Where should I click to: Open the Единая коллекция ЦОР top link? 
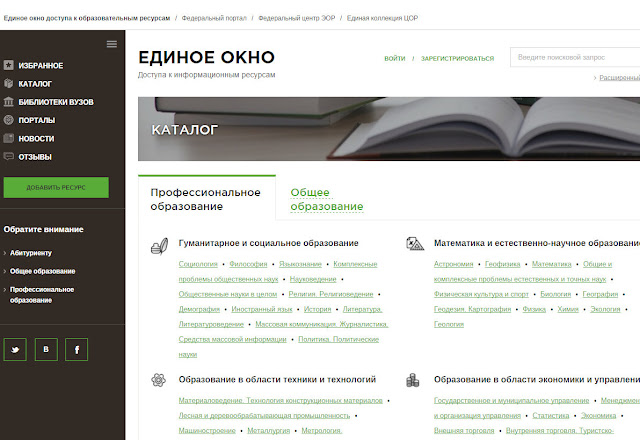pos(382,18)
